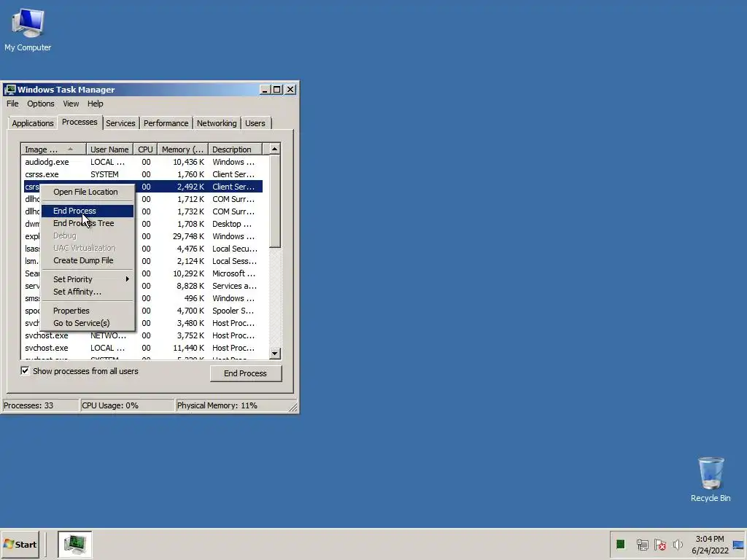Choose Go to Service(s) in context menu
This screenshot has height=560, width=747.
pos(88,323)
